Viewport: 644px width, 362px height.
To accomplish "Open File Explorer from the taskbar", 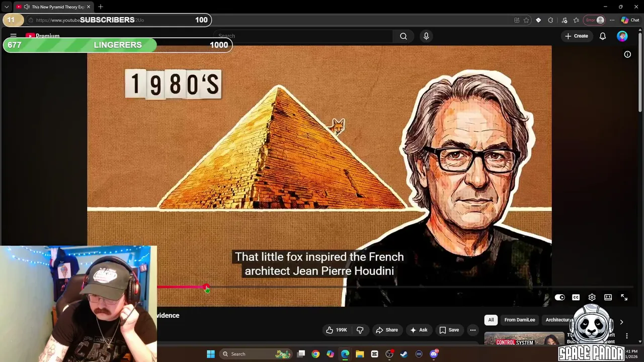I will tap(360, 354).
